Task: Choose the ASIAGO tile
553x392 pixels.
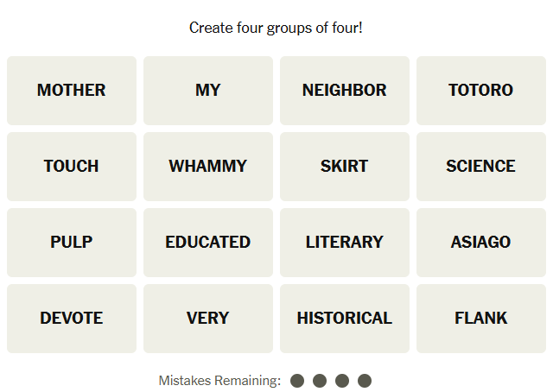Action: pos(480,243)
